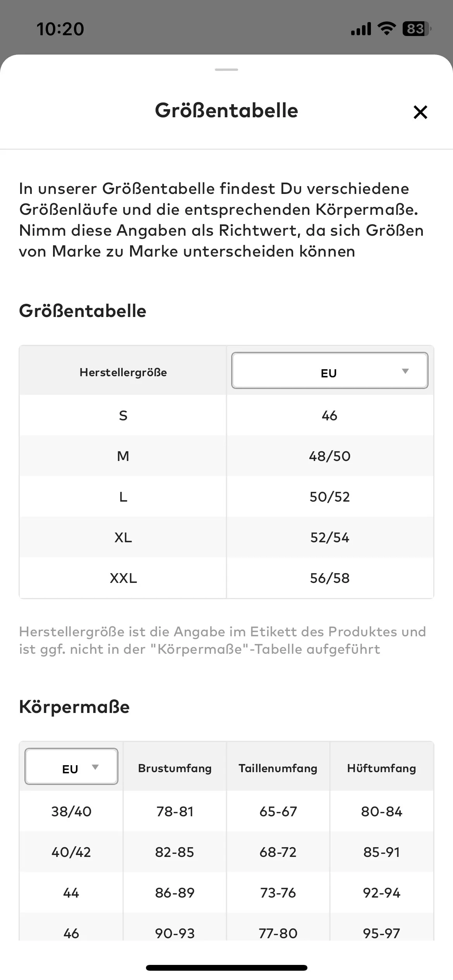
Task: Expand the EU selector in the Körpermaße table
Action: [x=71, y=766]
